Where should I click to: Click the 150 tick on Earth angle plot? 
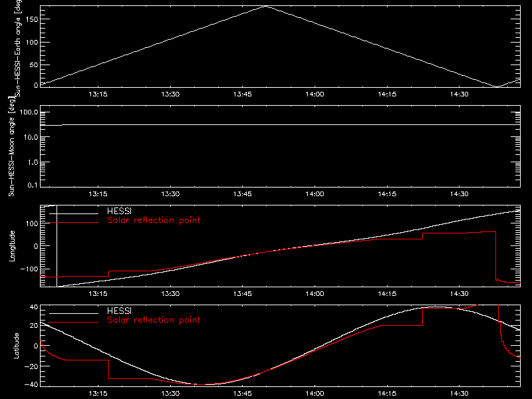point(31,19)
